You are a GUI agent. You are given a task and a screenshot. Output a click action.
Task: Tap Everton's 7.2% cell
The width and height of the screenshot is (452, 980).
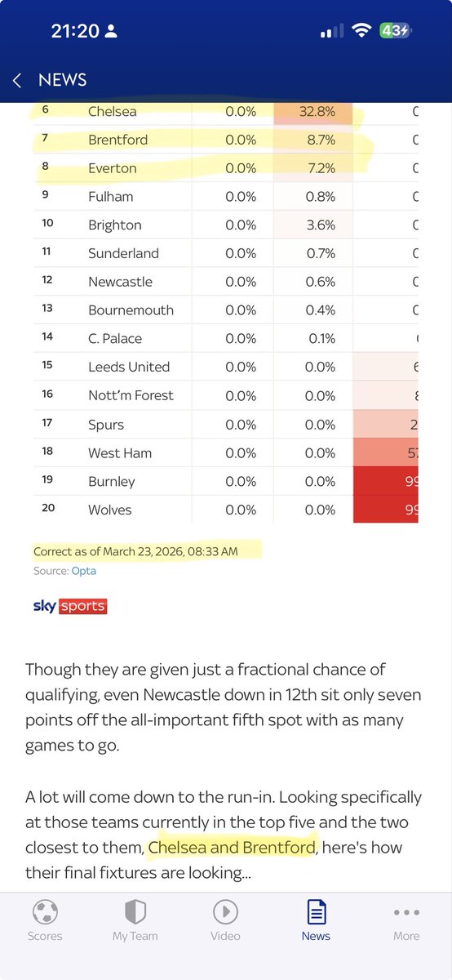pyautogui.click(x=313, y=168)
